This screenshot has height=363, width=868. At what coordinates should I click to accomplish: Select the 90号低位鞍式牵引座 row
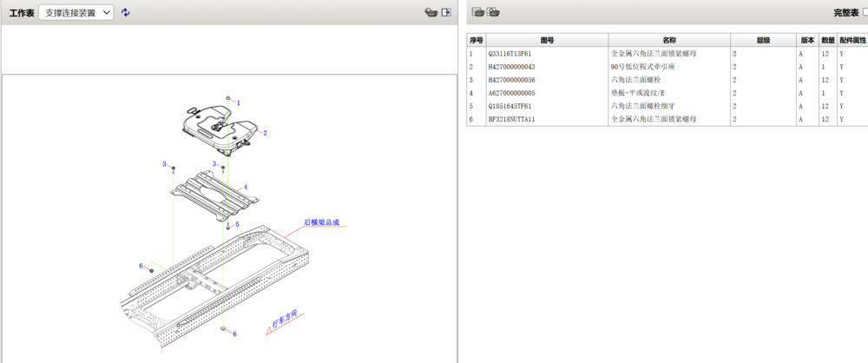point(668,67)
